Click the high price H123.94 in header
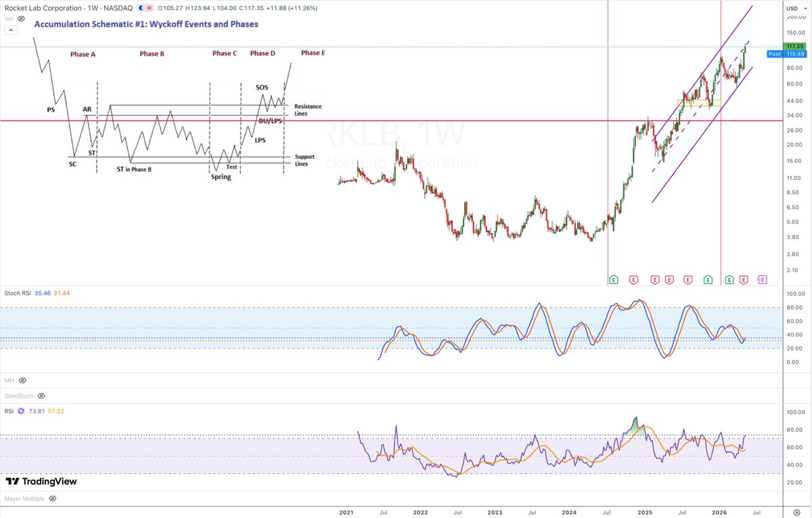Image resolution: width=812 pixels, height=518 pixels. 199,8
